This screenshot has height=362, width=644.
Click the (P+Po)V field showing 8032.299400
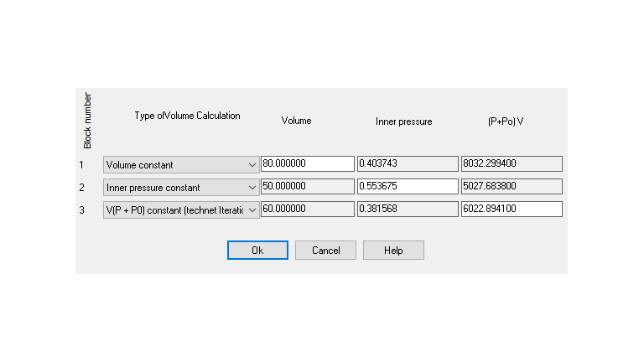(x=512, y=164)
